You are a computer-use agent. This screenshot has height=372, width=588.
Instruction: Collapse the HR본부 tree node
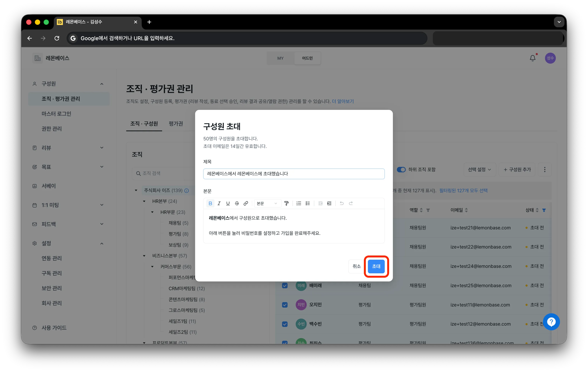144,201
